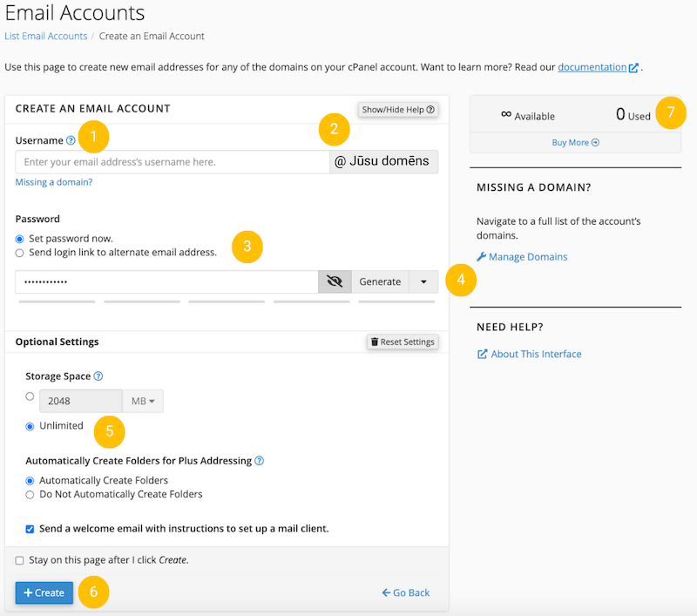This screenshot has height=616, width=697.
Task: Click the username input field
Action: (172, 162)
